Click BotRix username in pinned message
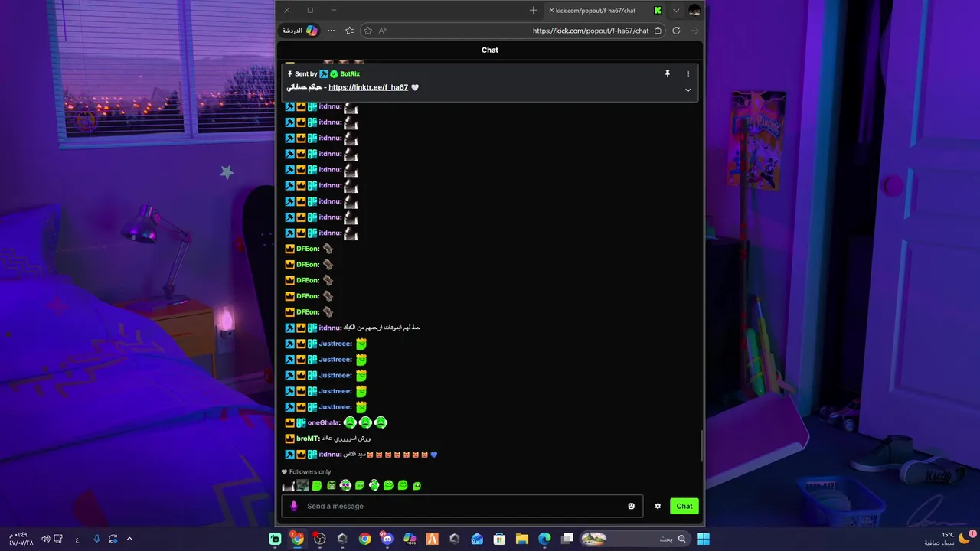 click(x=350, y=74)
